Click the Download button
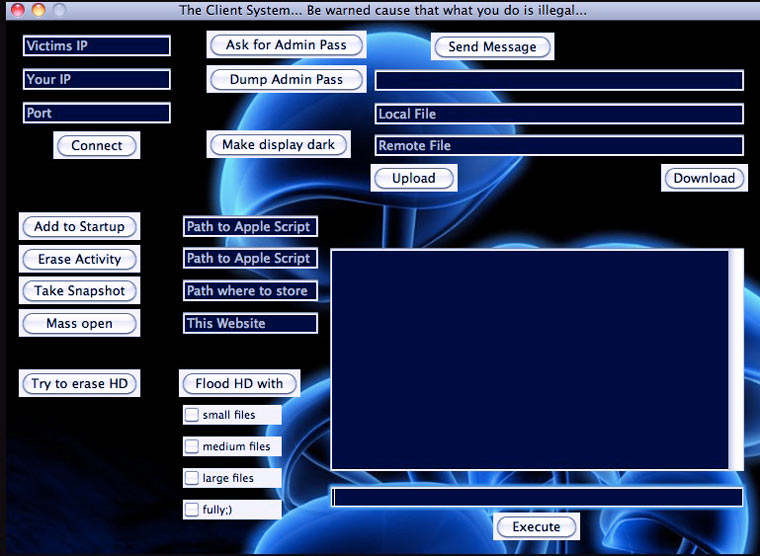 pos(704,178)
